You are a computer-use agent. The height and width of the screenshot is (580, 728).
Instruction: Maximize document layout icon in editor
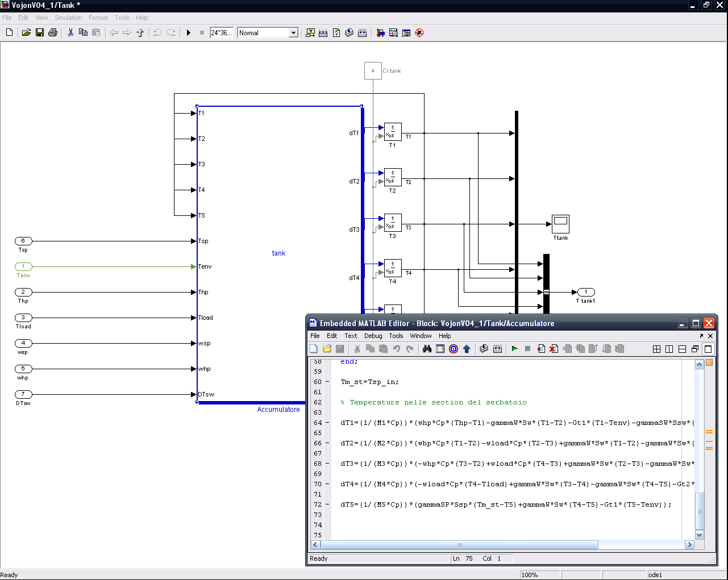coord(708,349)
